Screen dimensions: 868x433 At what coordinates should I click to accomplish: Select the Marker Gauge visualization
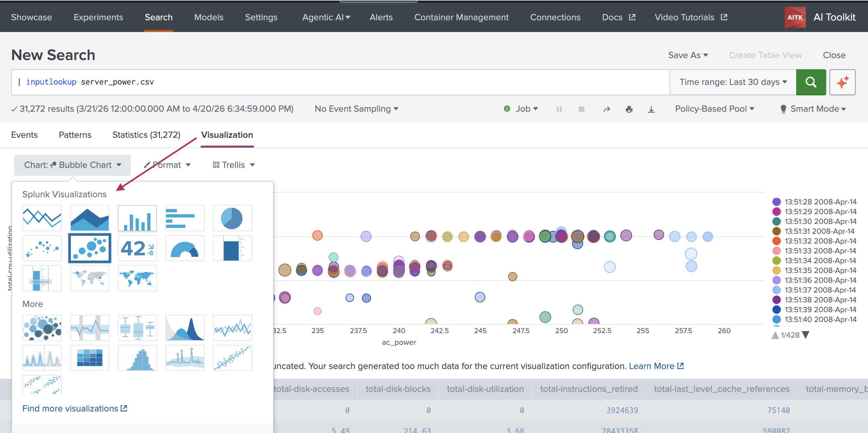tap(42, 278)
